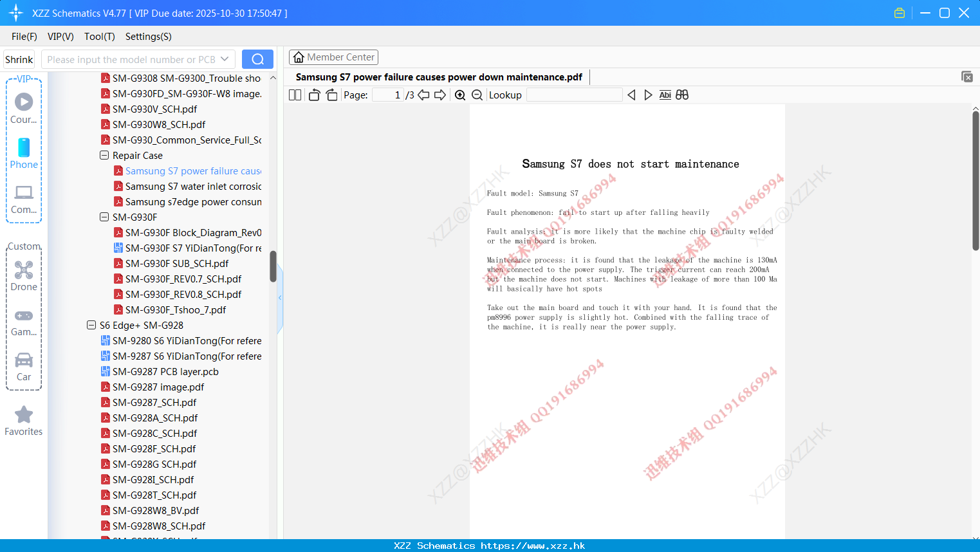The height and width of the screenshot is (552, 980).
Task: Click the PDF viewer vertical scrollbar
Action: click(x=975, y=181)
